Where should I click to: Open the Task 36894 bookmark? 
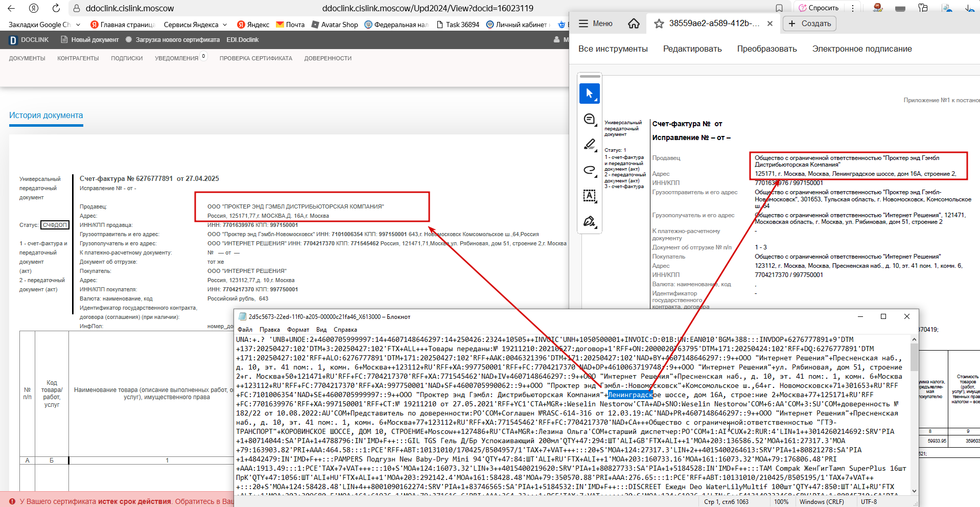coord(458,25)
